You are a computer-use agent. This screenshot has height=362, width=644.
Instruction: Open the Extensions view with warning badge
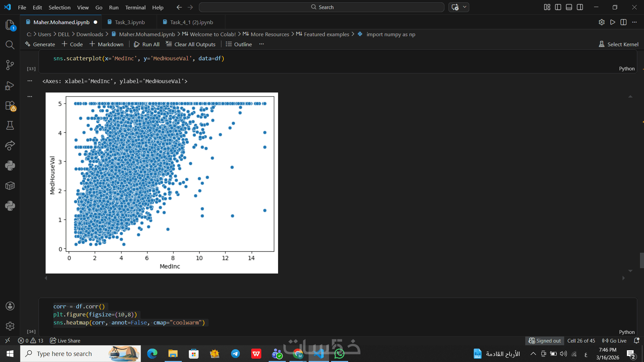(10, 106)
